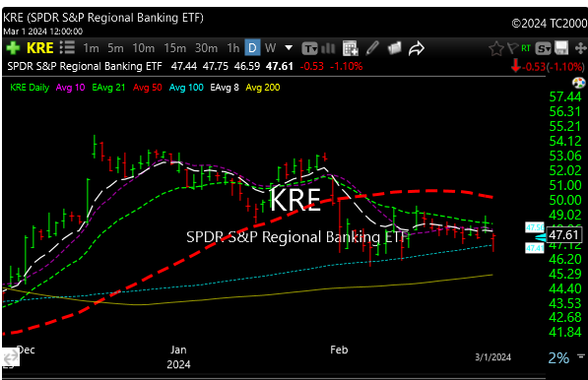Expand the timeframe dropdown arrow
Image resolution: width=588 pixels, height=380 pixels.
tap(289, 48)
